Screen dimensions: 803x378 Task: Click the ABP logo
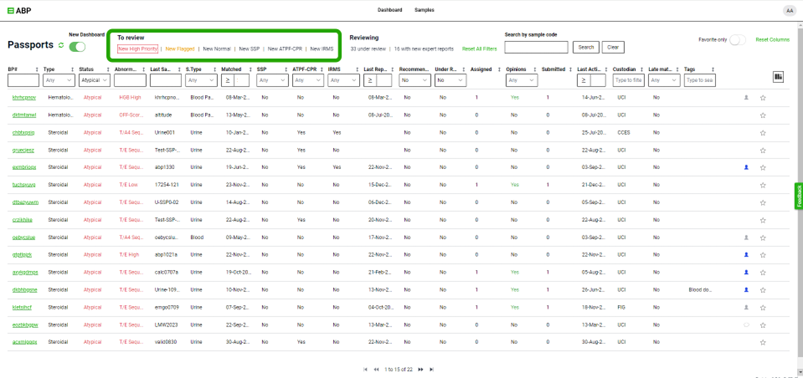pyautogui.click(x=19, y=10)
